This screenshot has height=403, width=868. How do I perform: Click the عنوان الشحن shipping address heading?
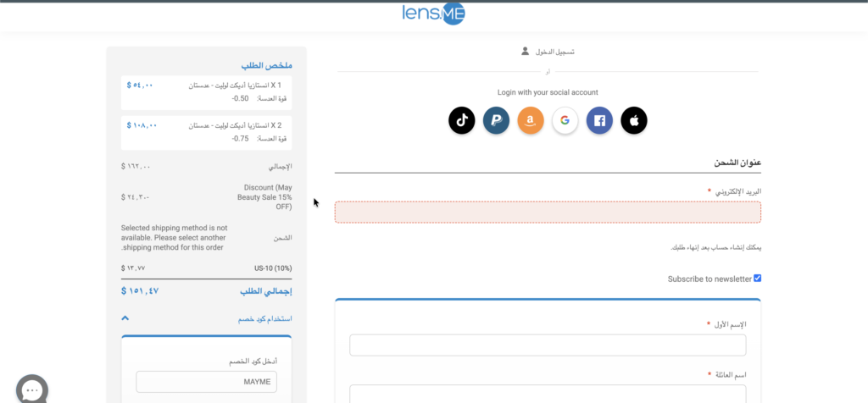[737, 163]
